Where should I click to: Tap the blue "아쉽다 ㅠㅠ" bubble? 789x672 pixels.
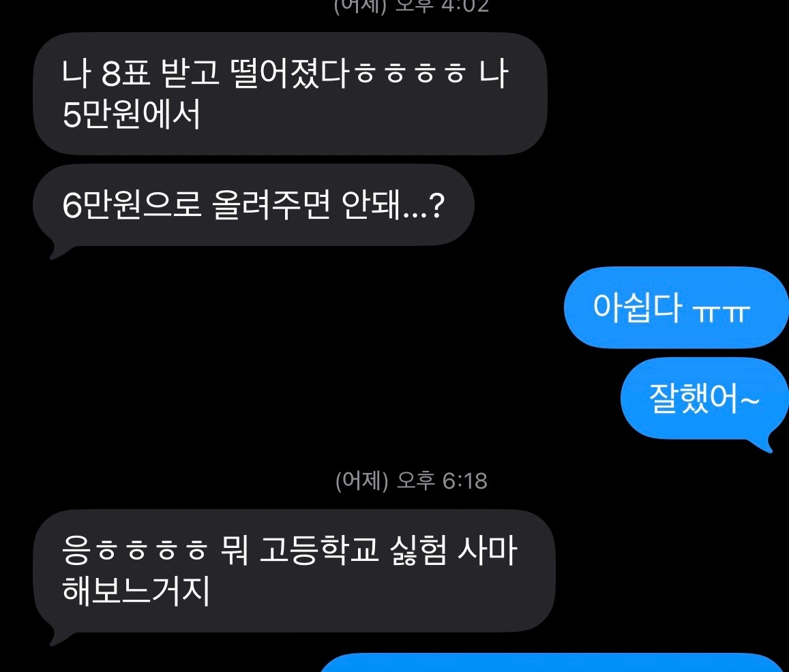676,307
